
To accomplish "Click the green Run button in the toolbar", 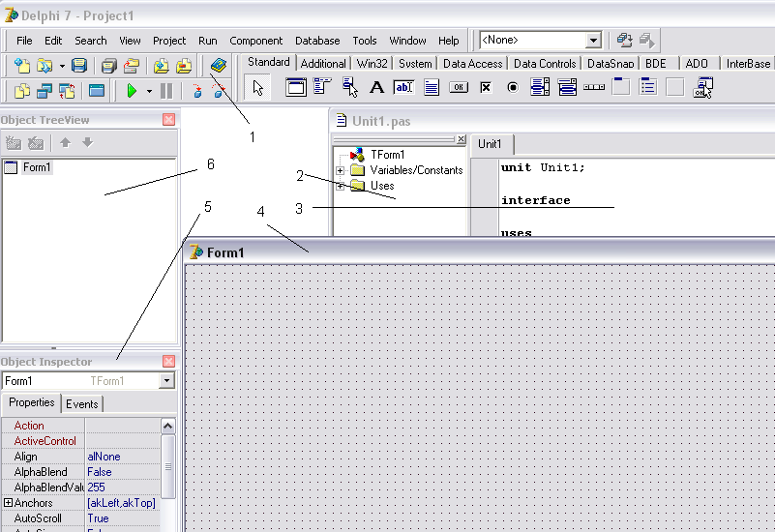I will click(x=132, y=91).
